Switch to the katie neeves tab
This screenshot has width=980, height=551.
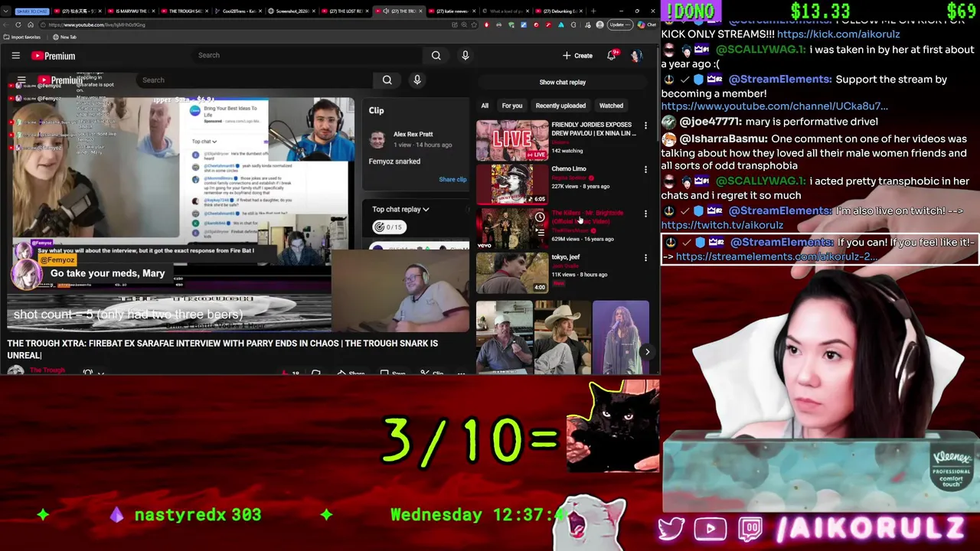pos(452,11)
